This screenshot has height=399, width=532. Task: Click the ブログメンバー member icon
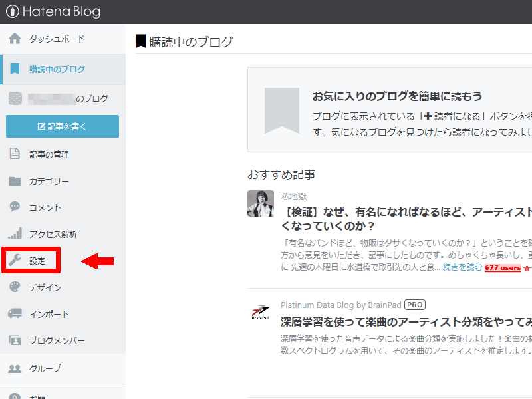[15, 340]
